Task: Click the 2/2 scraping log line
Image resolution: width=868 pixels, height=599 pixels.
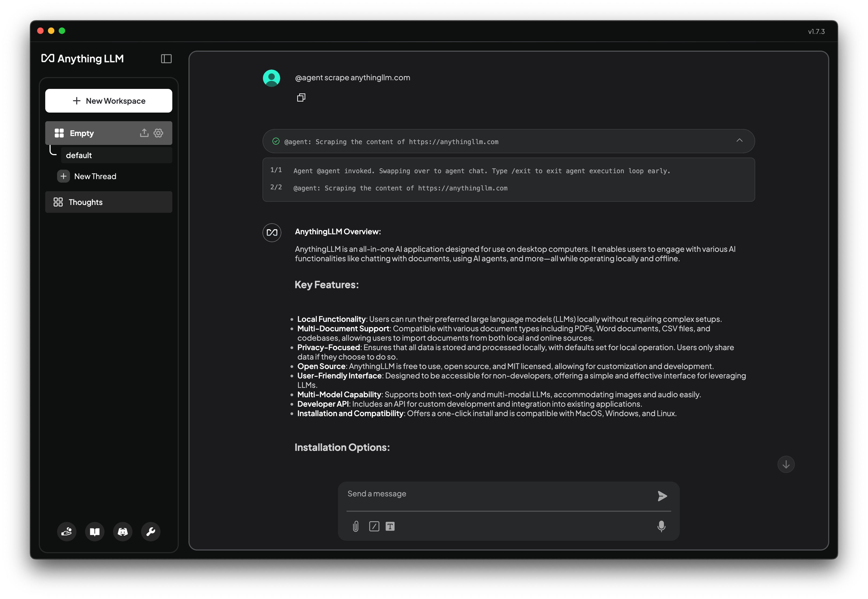Action: 400,188
